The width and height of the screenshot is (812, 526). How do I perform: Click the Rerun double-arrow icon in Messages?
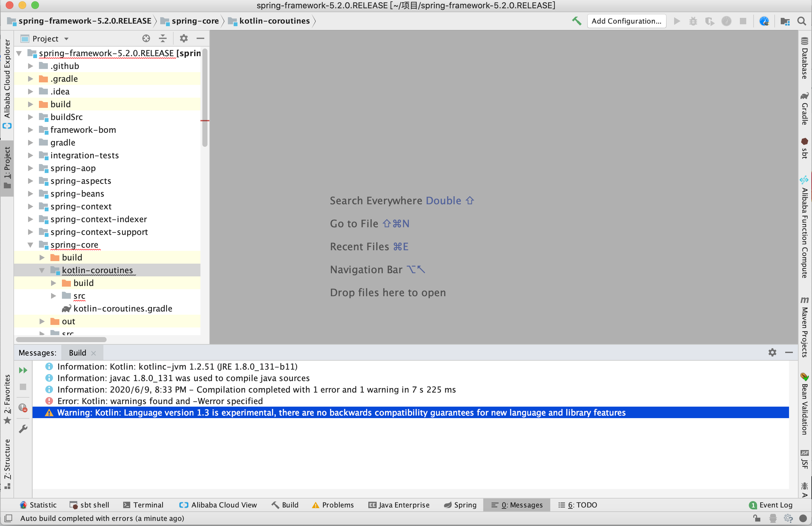pyautogui.click(x=23, y=370)
